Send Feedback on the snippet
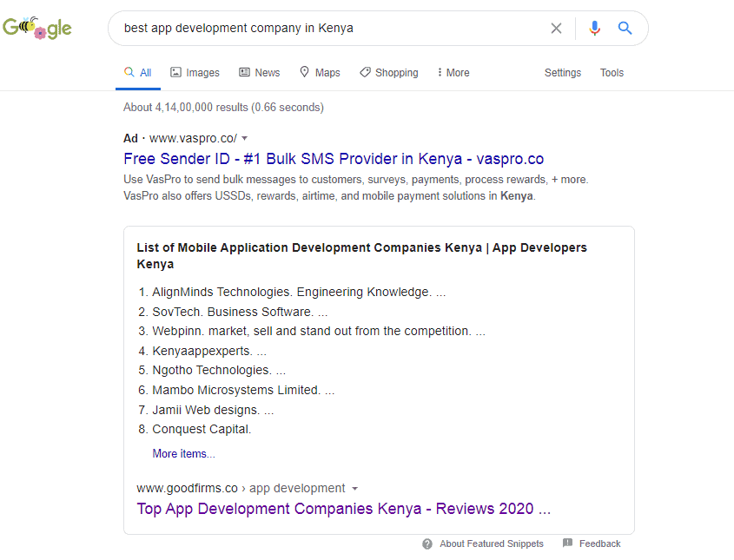The image size is (734, 560). (x=599, y=544)
